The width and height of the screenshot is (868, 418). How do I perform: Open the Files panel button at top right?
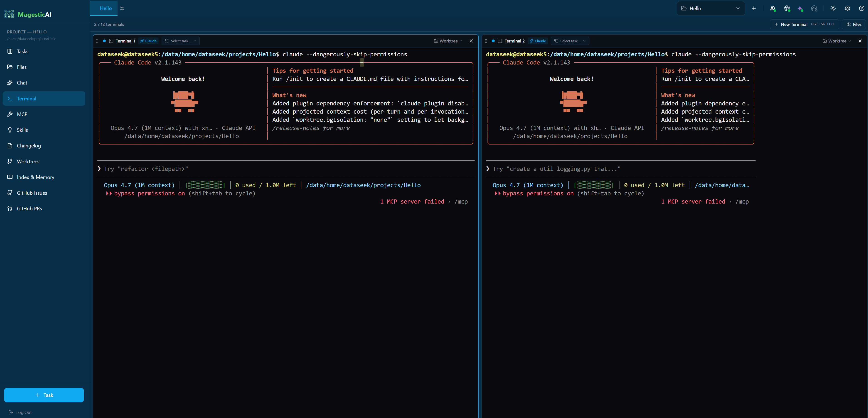pyautogui.click(x=854, y=24)
